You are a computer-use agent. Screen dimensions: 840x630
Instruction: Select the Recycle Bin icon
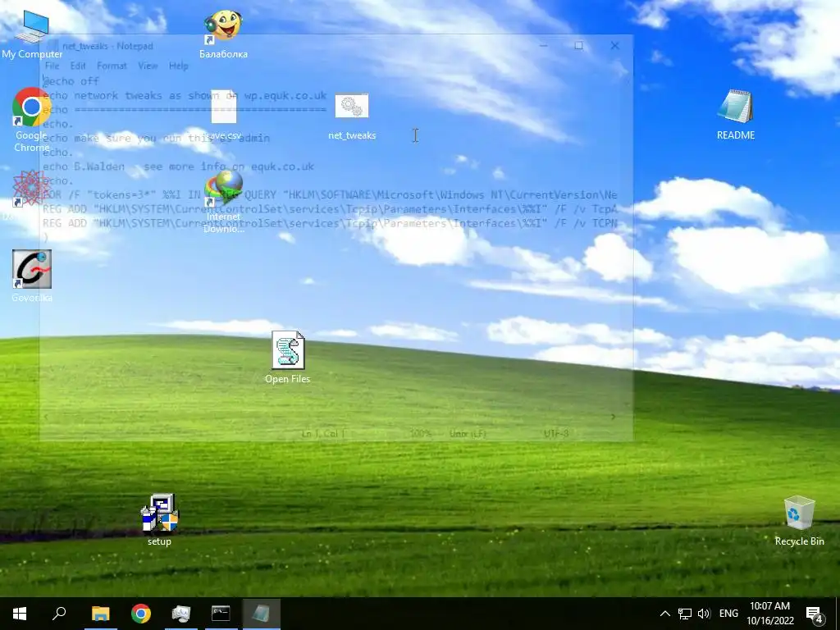click(x=799, y=521)
